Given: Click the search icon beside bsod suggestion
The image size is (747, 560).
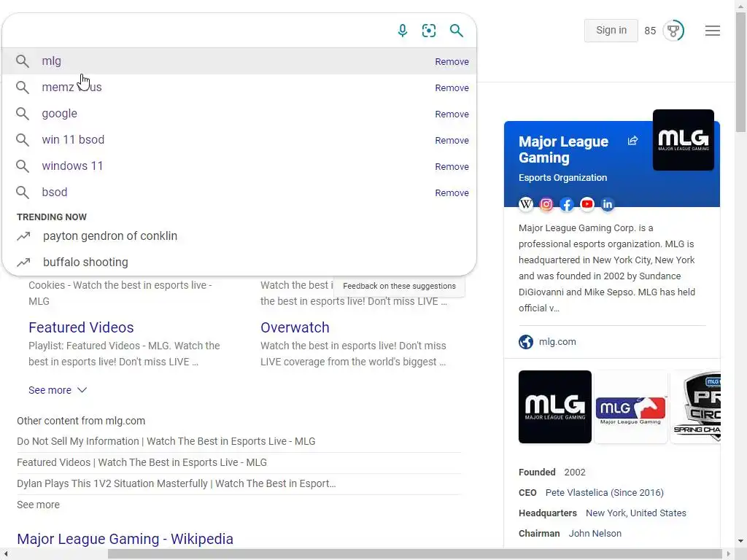Looking at the screenshot, I should [x=23, y=192].
